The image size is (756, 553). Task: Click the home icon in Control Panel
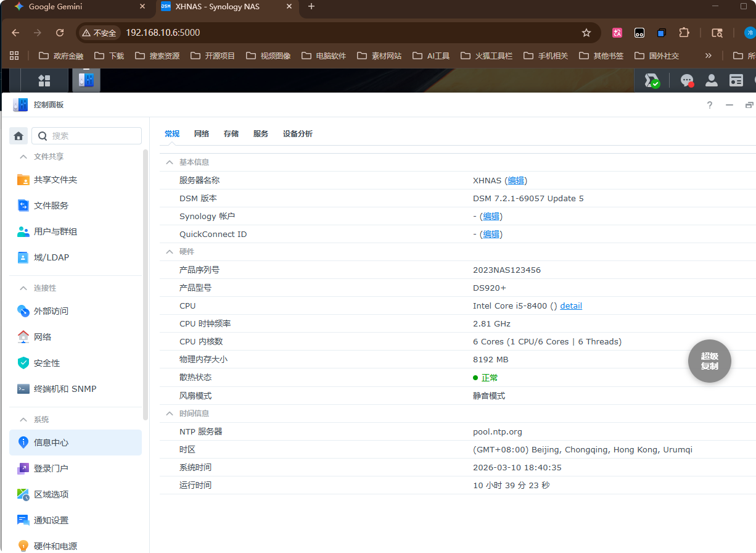click(18, 136)
